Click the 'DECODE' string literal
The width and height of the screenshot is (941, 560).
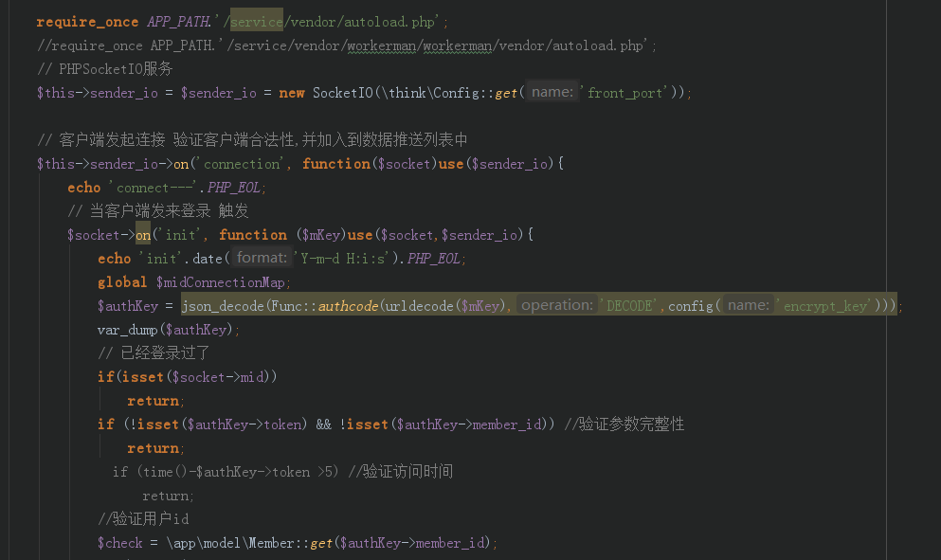[x=629, y=306]
